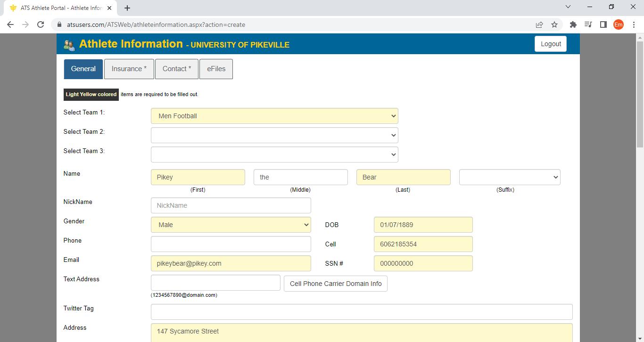Screen dimensions: 644x342
Task: Open the media controls icon
Action: point(588,24)
